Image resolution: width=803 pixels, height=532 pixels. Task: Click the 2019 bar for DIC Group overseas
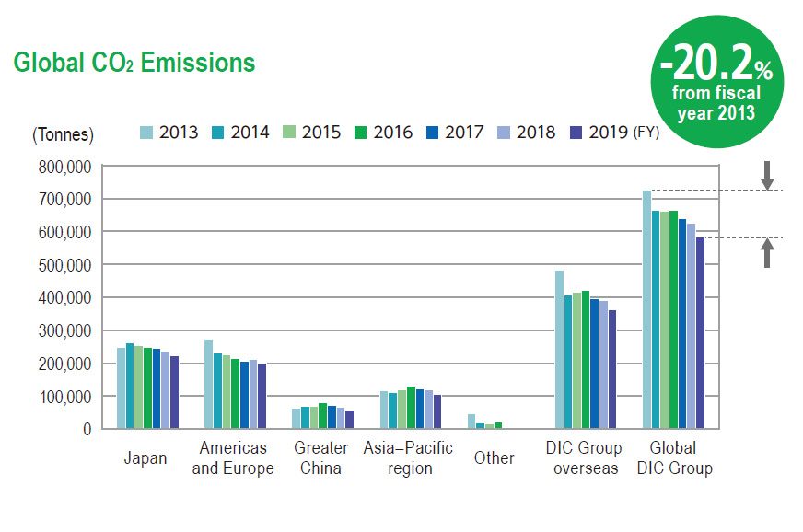612,369
